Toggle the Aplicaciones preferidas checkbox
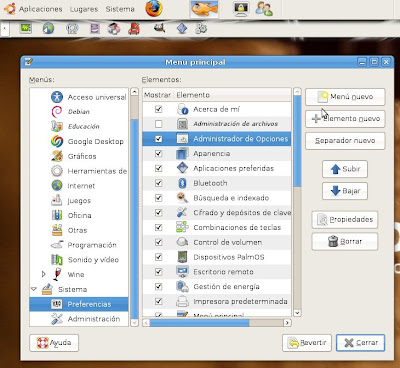The width and height of the screenshot is (400, 368). click(x=159, y=168)
